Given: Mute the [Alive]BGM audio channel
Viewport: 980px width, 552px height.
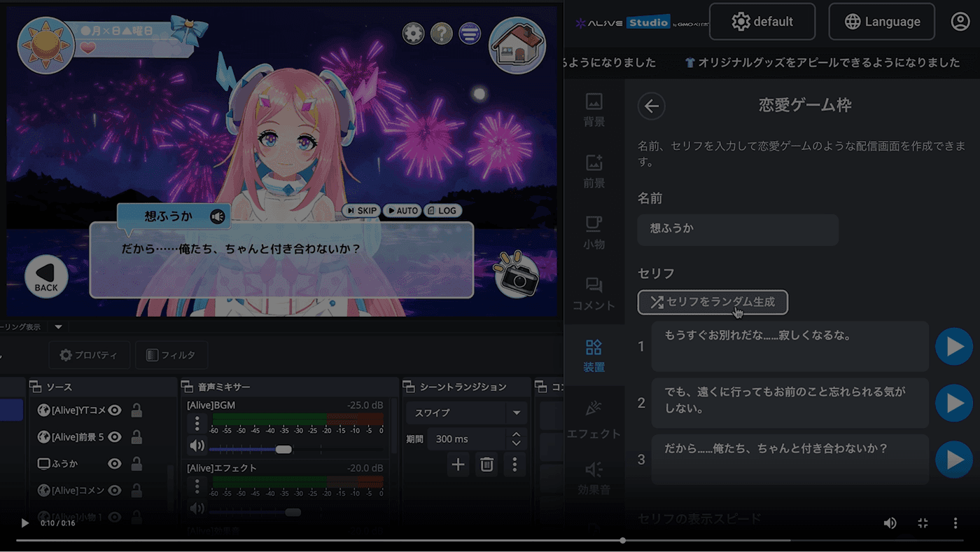Looking at the screenshot, I should 197,446.
